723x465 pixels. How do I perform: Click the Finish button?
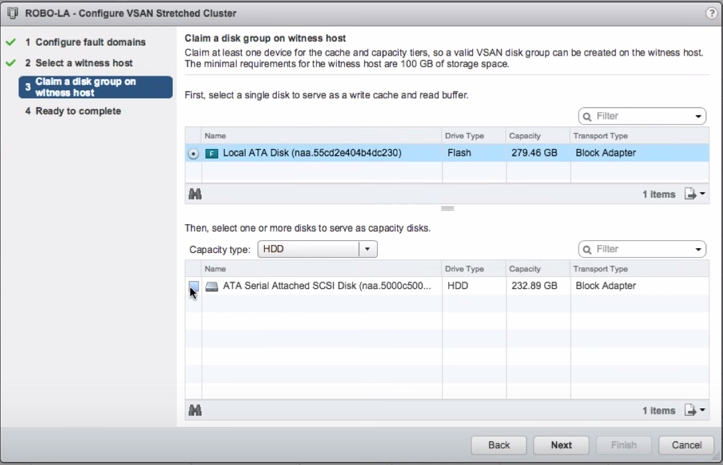click(x=624, y=445)
